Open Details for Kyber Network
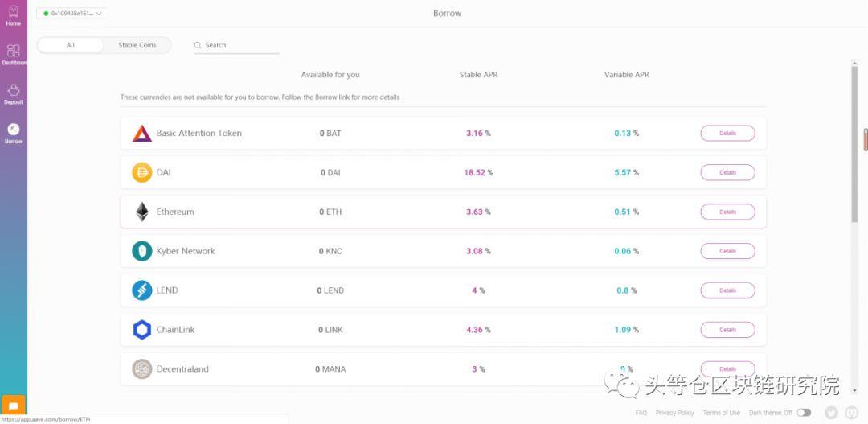The width and height of the screenshot is (868, 424). (x=727, y=251)
